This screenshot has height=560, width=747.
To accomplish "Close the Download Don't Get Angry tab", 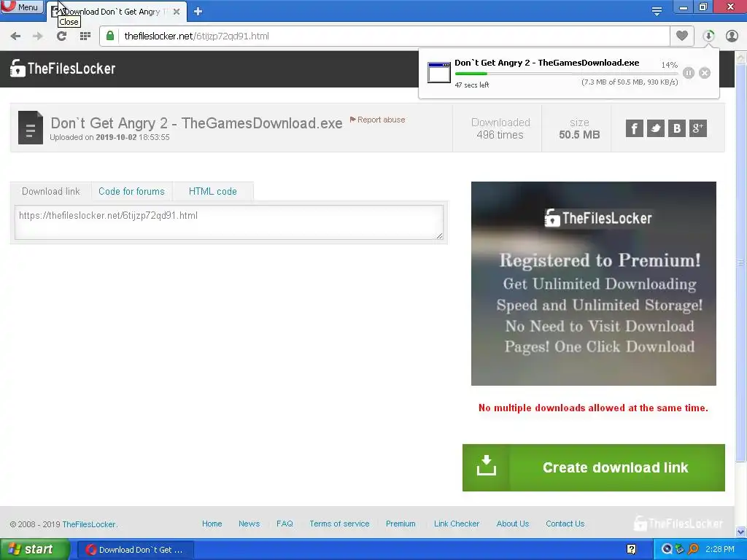I will coord(177,12).
